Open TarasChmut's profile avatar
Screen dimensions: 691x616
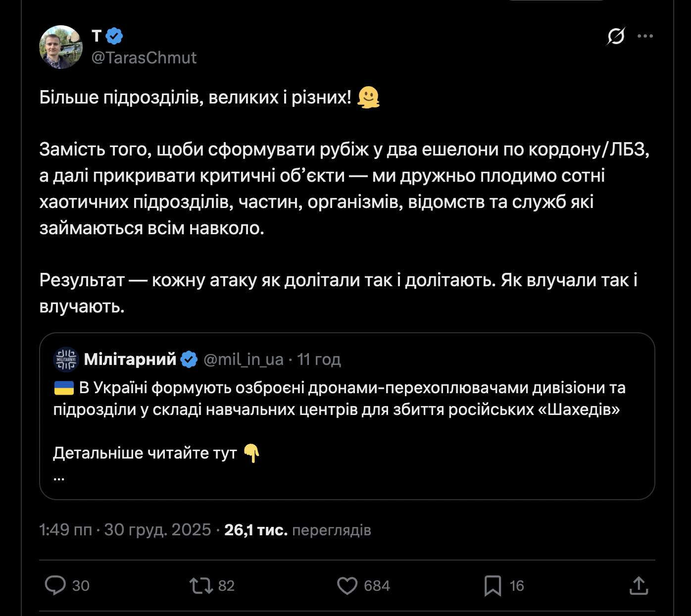(x=61, y=47)
